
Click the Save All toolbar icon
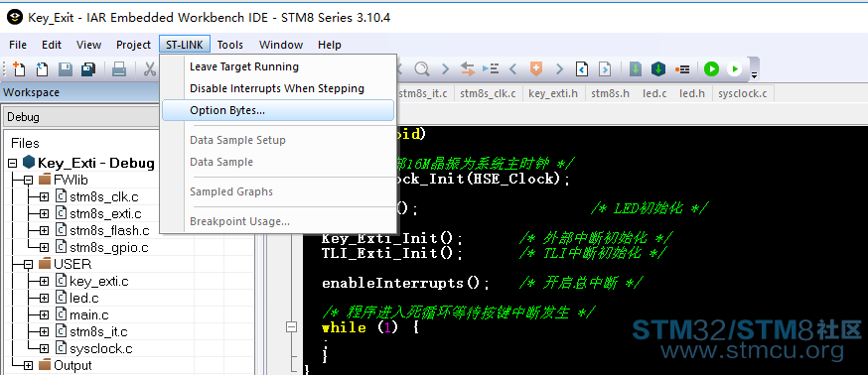coord(88,69)
